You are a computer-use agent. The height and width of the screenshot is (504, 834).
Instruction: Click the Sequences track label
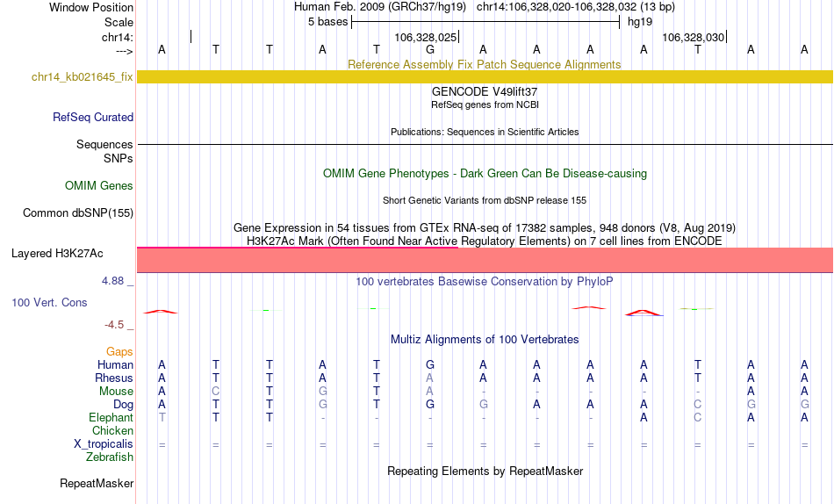(104, 144)
